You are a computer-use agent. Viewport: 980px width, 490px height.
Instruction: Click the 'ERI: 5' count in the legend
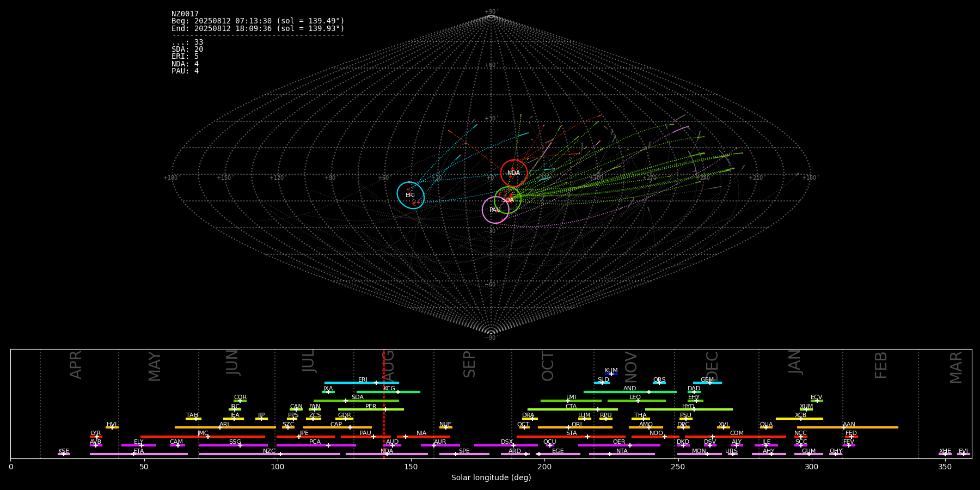(x=185, y=57)
